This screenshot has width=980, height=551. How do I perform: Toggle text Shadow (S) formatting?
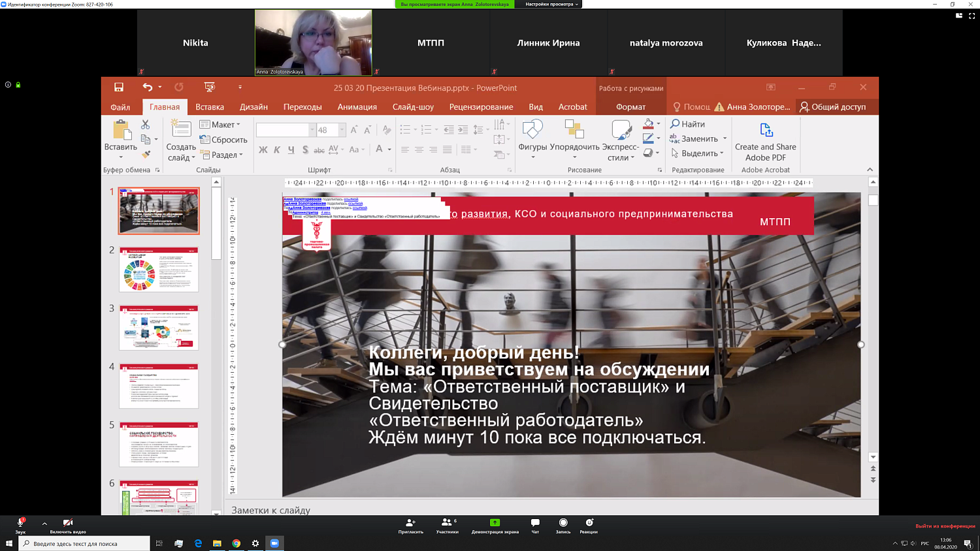point(305,150)
